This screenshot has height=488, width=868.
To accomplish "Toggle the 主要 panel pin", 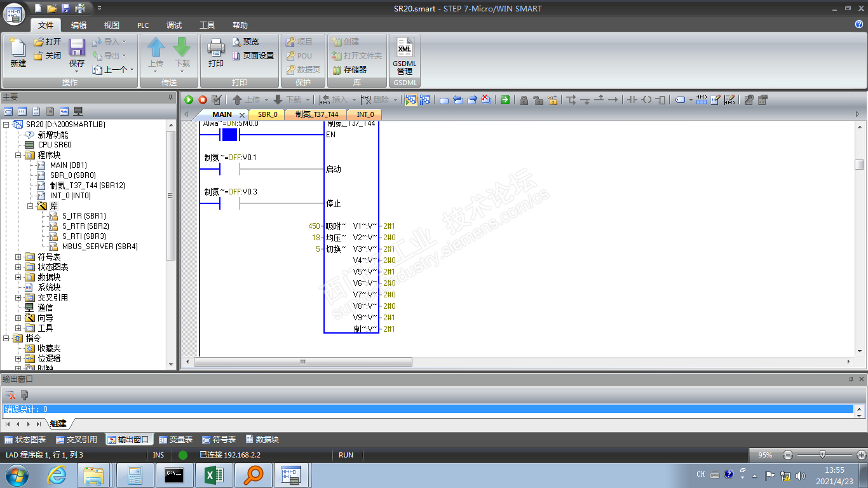I will 170,97.
